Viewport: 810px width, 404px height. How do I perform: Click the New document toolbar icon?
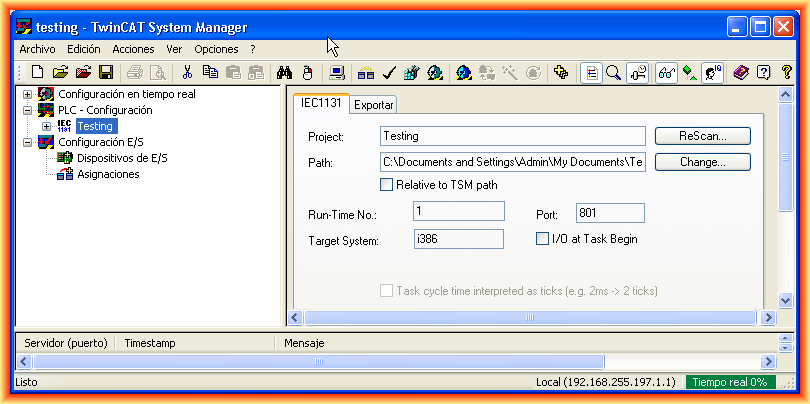point(37,72)
